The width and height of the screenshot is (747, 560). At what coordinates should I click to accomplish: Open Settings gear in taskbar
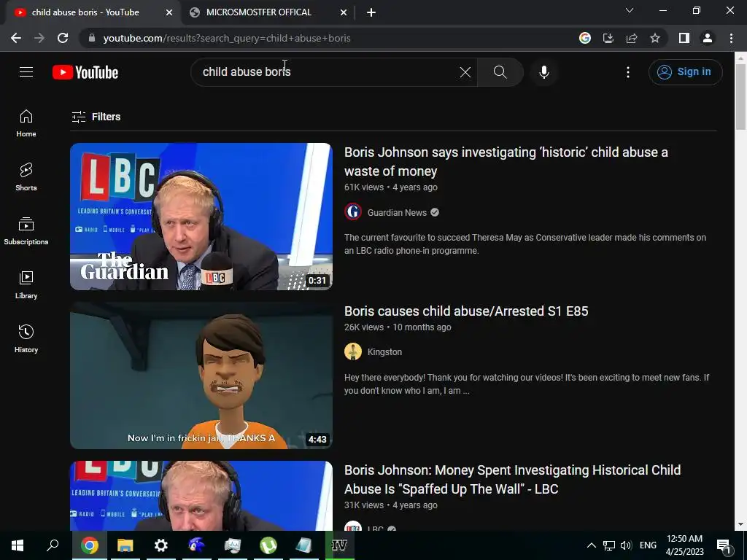(161, 545)
